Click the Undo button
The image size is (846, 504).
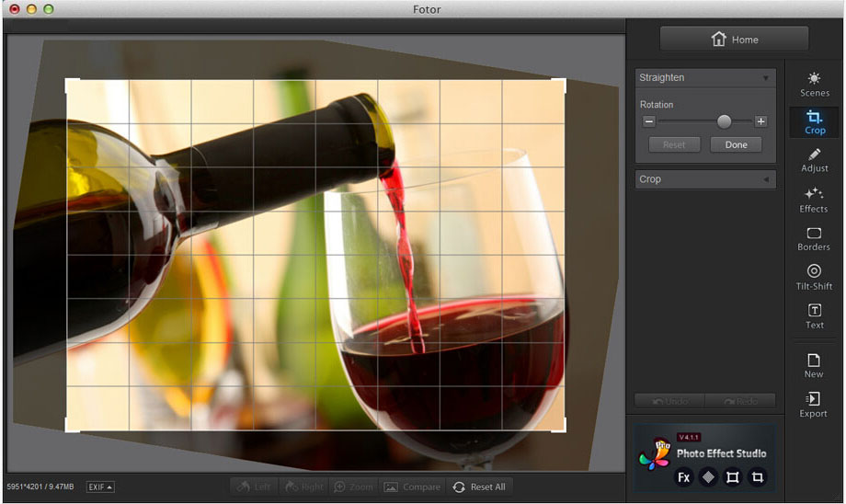click(x=669, y=401)
